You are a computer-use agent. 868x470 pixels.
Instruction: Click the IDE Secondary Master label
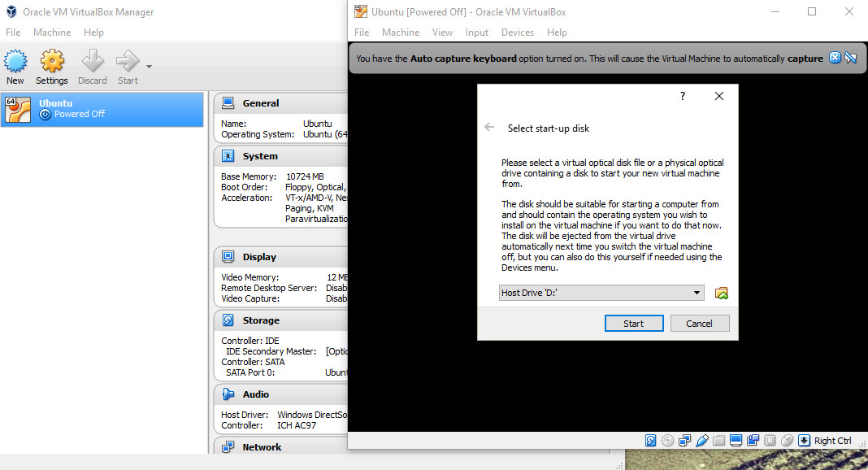[271, 351]
